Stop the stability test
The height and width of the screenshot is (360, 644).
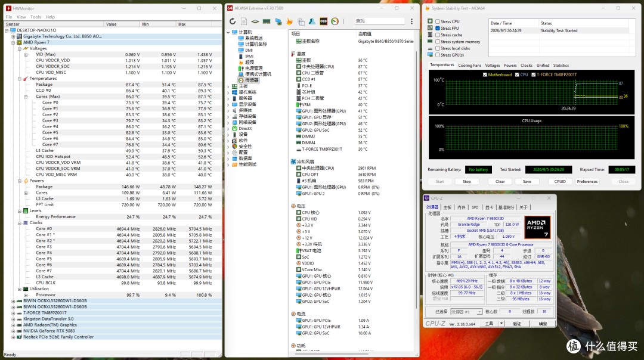pyautogui.click(x=466, y=181)
